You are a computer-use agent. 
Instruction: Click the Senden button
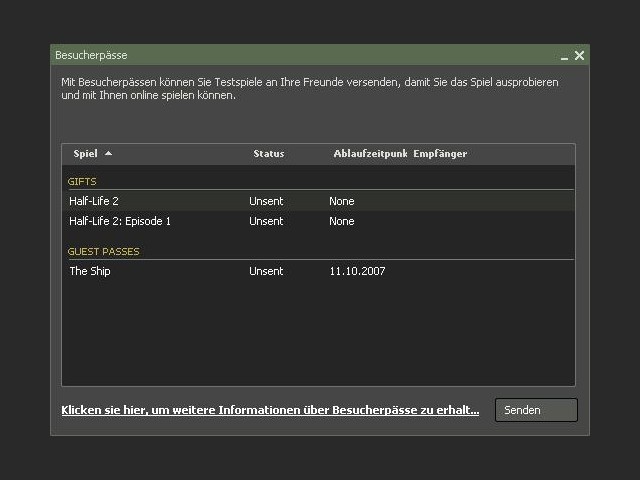(536, 410)
